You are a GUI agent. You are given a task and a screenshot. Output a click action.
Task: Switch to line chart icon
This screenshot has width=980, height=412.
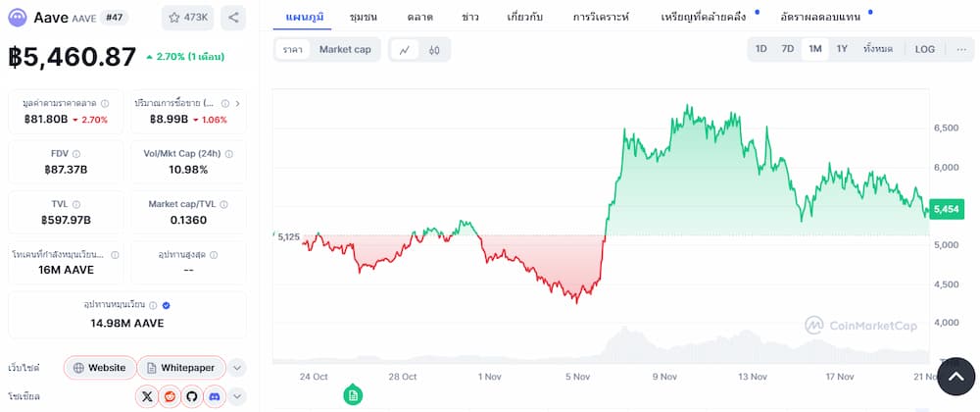coord(405,50)
